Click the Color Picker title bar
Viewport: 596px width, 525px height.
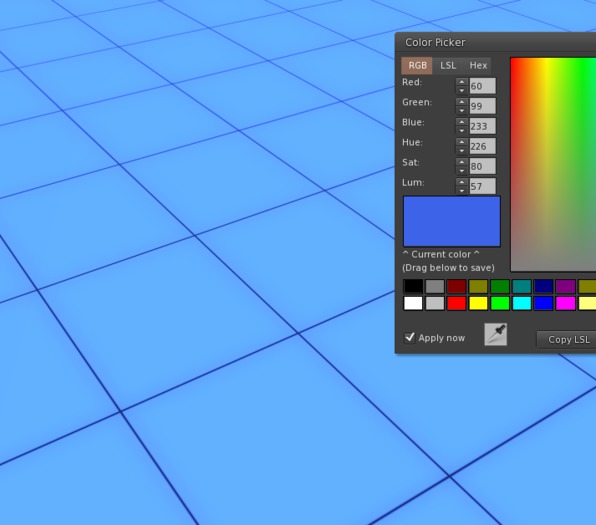(496, 42)
